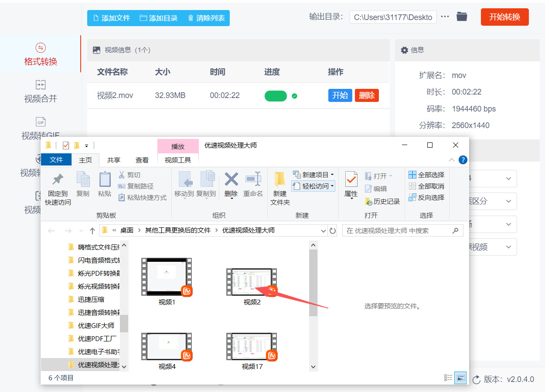
Task: Click blue 开始 button for 视频2.mov
Action: pos(340,95)
